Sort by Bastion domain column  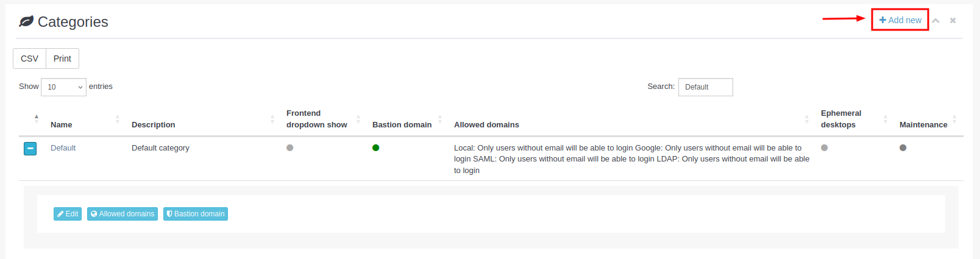[x=402, y=124]
